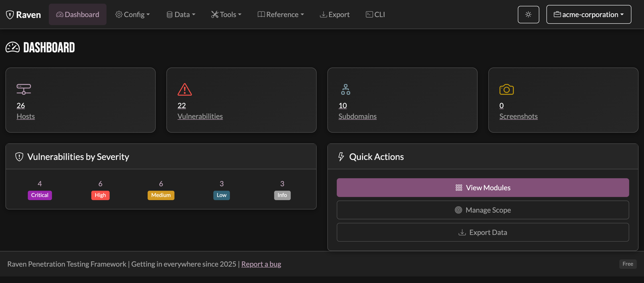Screen dimensions: 644x283
Task: Select the purple Critical severity badge
Action: point(40,195)
